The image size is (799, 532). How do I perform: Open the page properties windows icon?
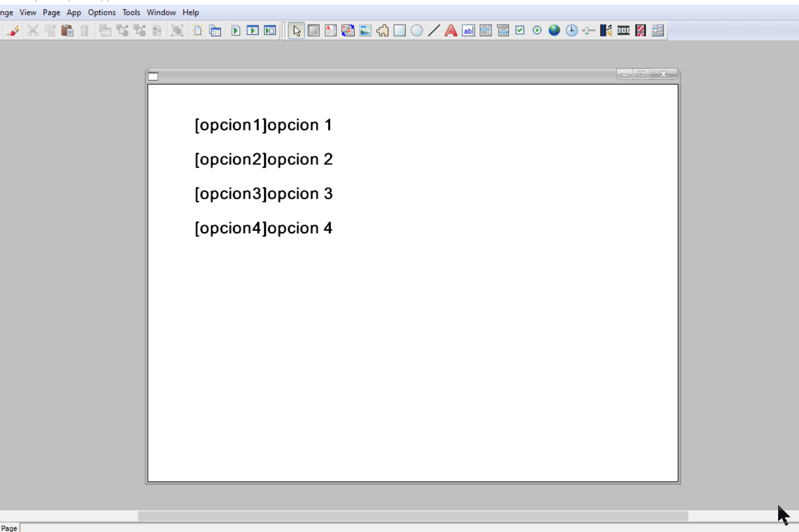(x=215, y=30)
